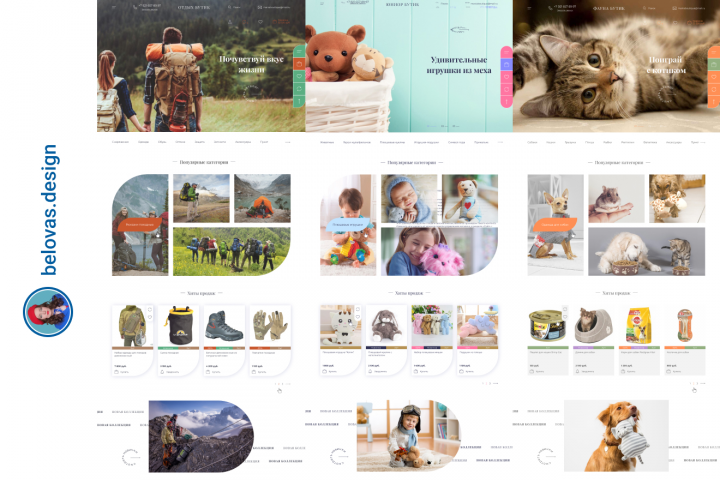The width and height of the screenshot is (720, 480).
Task: Click circular button beside mountain climber image
Action: pos(130,457)
